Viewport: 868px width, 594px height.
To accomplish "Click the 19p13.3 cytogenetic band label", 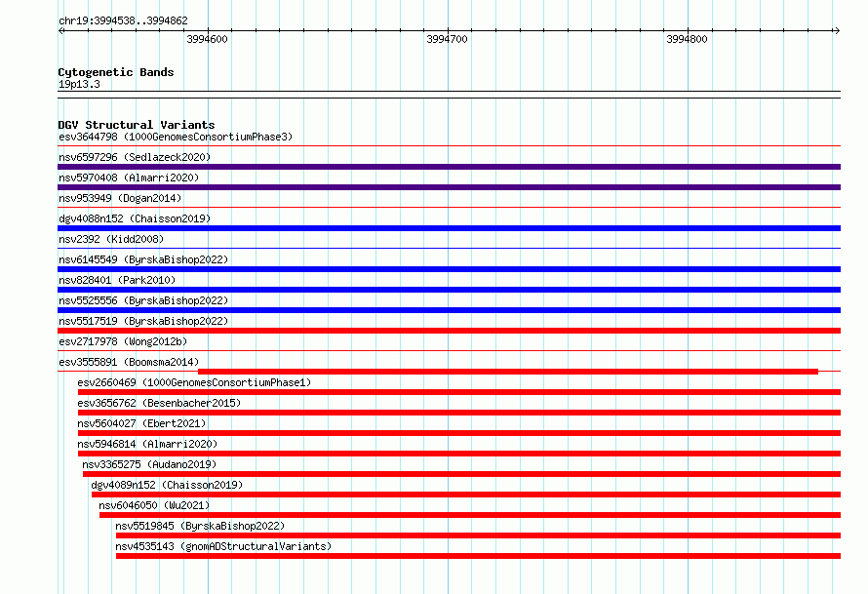I will (79, 84).
